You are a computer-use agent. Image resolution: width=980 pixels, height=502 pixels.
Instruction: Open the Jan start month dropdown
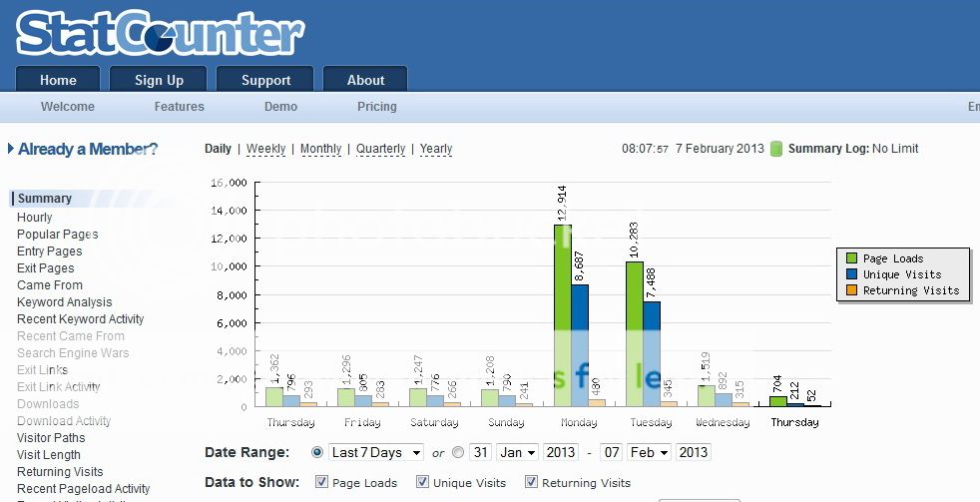(518, 452)
